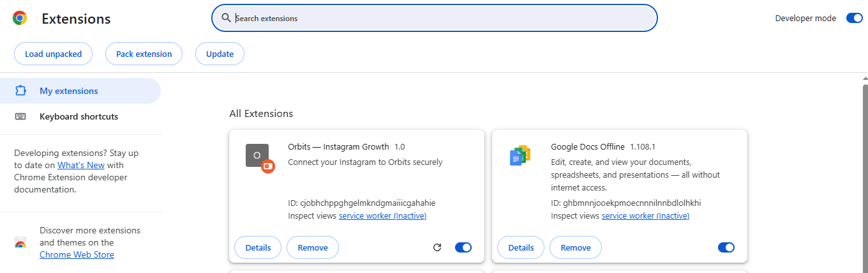Screen dimensions: 868x273
Task: Click the Developer mode label
Action: click(805, 19)
